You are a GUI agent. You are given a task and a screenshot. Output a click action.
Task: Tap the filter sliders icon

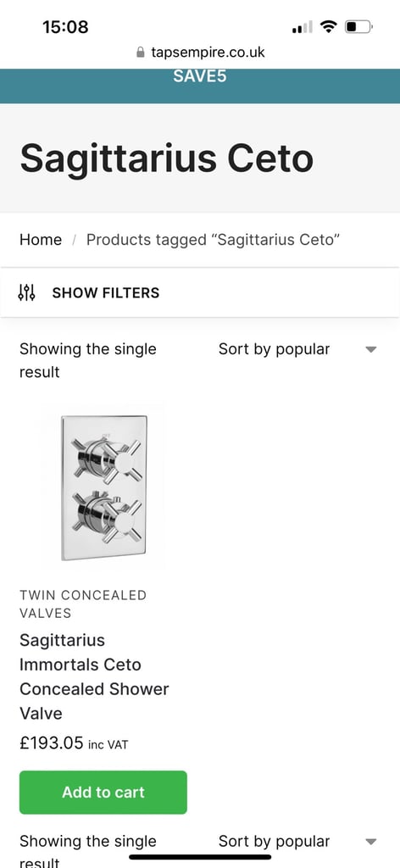coord(26,292)
